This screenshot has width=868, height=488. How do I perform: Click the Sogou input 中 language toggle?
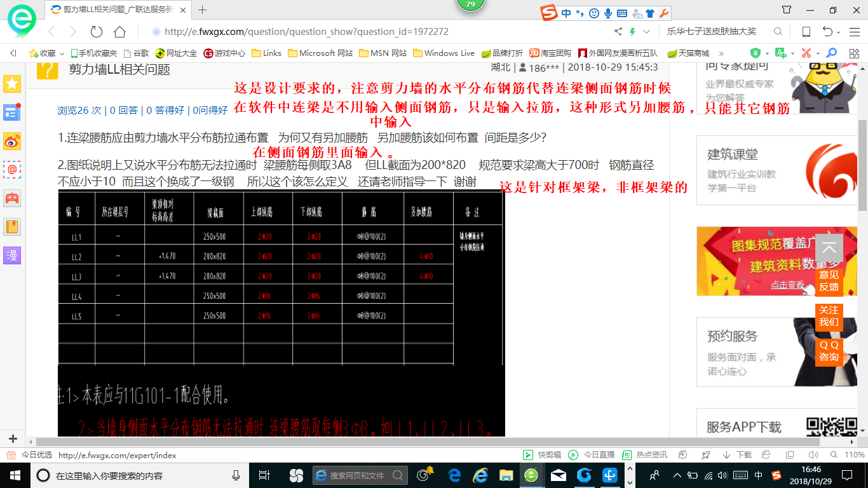pos(566,13)
